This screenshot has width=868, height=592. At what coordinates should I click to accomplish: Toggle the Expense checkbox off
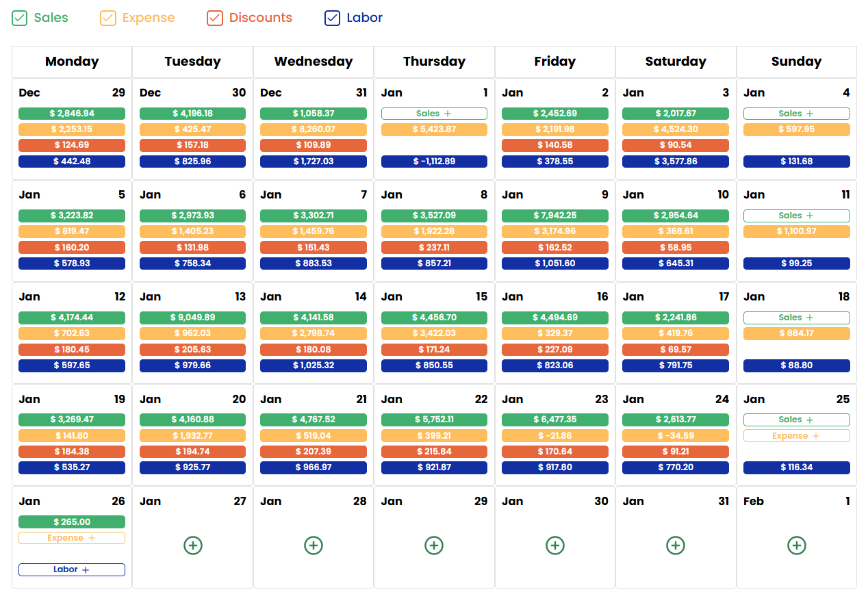click(x=107, y=18)
